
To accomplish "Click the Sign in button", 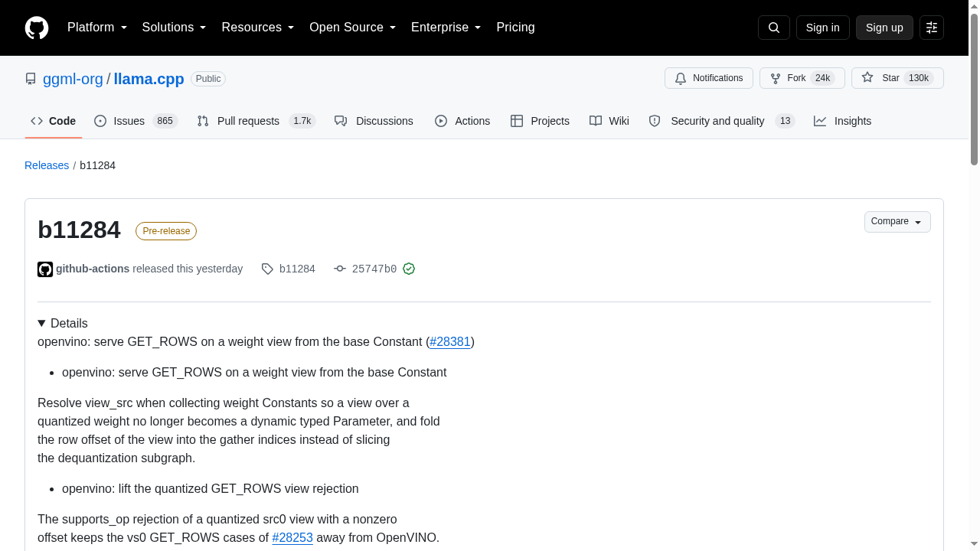I will click(823, 28).
